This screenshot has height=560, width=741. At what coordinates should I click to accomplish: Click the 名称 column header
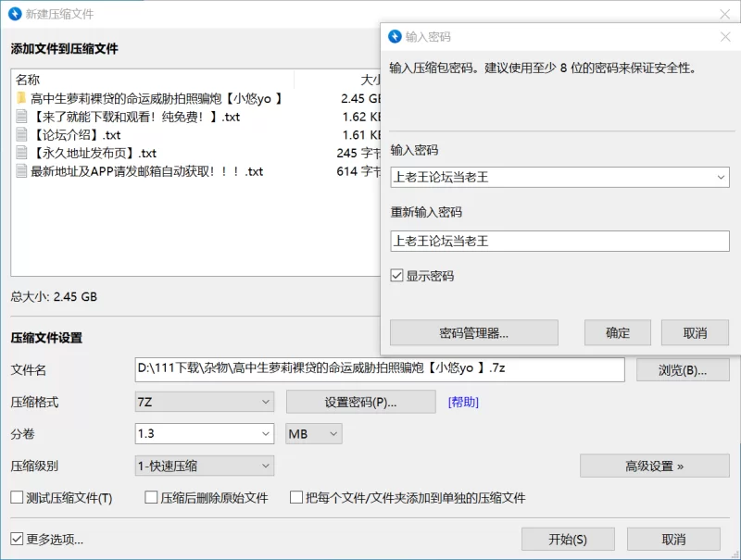[153, 80]
